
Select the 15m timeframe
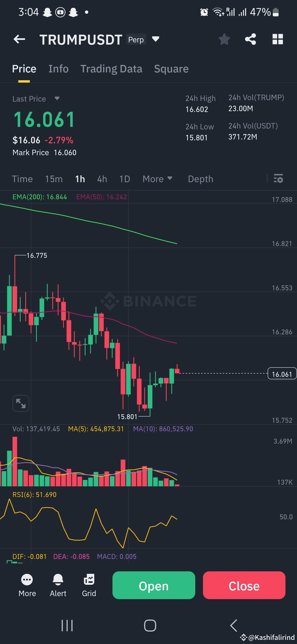[x=54, y=179]
